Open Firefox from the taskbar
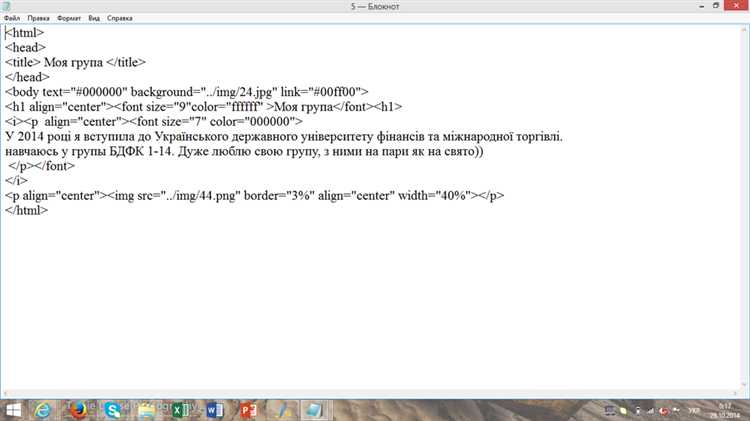 (x=78, y=410)
